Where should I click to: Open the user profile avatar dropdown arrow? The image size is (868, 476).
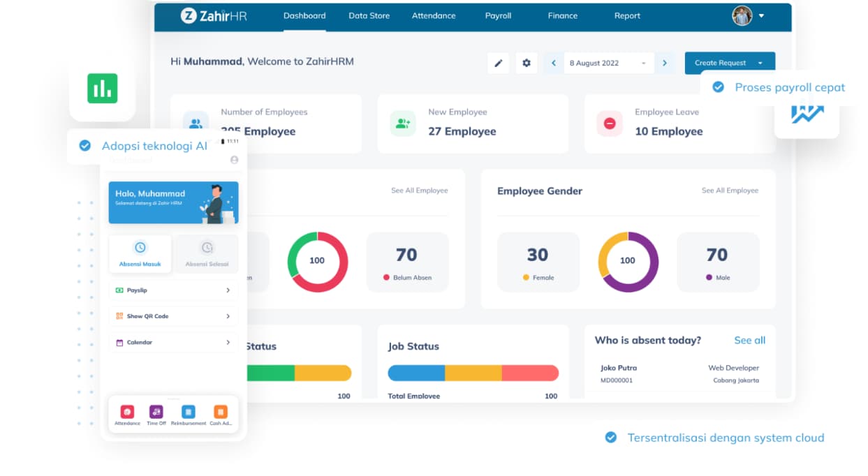[x=761, y=15]
